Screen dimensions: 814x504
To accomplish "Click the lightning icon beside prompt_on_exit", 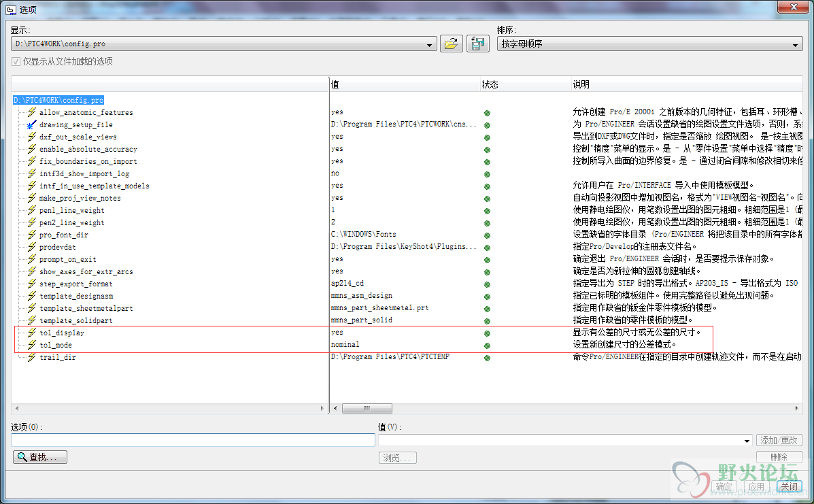I will (32, 259).
